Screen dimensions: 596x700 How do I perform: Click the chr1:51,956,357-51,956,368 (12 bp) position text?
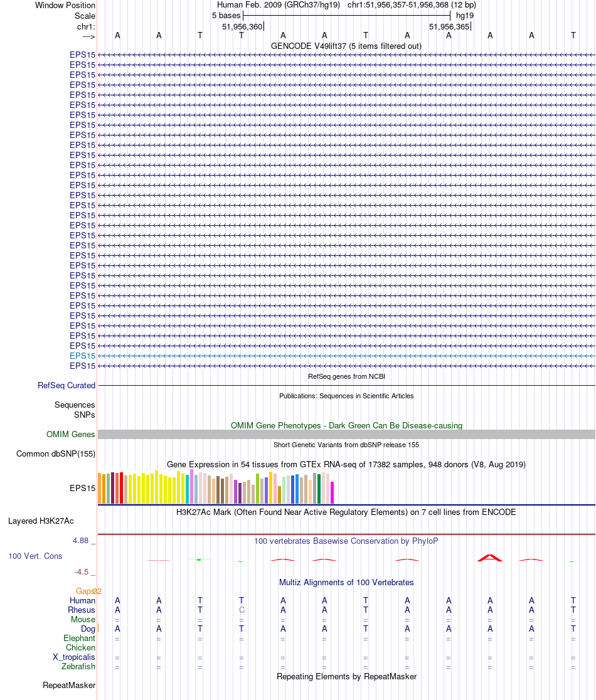coord(412,5)
